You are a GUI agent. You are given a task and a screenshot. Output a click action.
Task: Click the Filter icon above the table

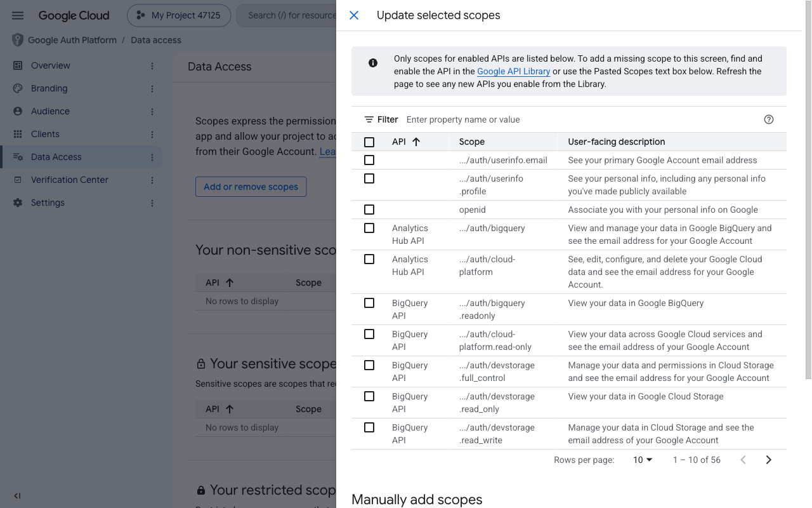pyautogui.click(x=369, y=119)
